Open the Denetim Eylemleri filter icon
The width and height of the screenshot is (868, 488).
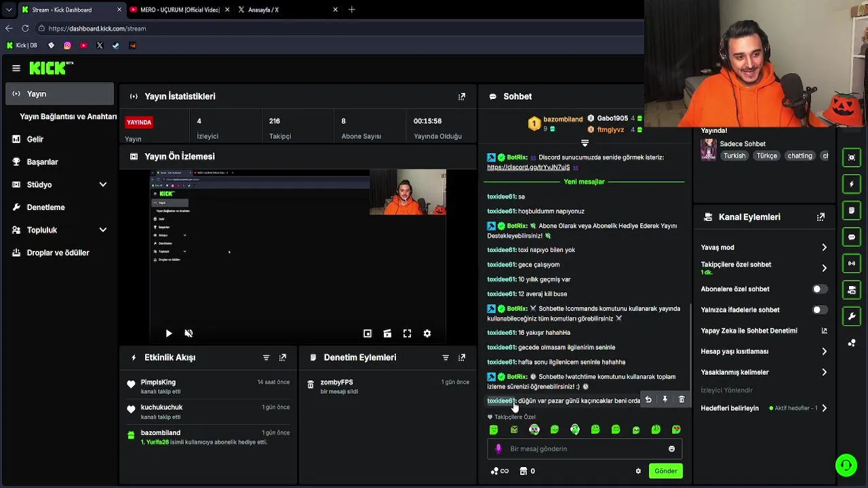(446, 357)
